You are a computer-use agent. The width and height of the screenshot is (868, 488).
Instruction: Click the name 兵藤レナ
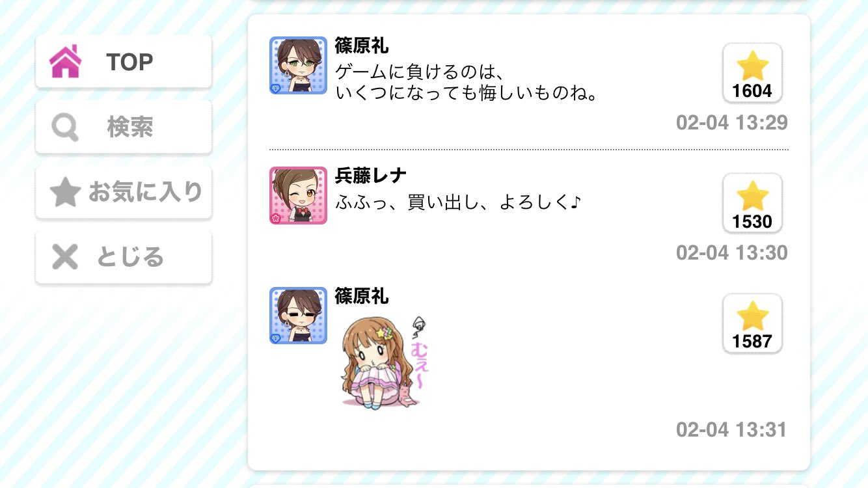[x=371, y=176]
